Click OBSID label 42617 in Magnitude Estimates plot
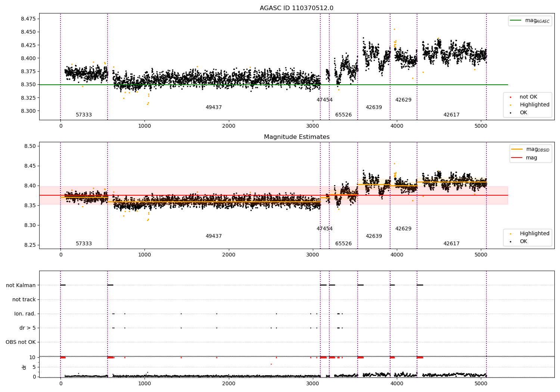Viewport: 560px width, 392px height. click(x=451, y=244)
